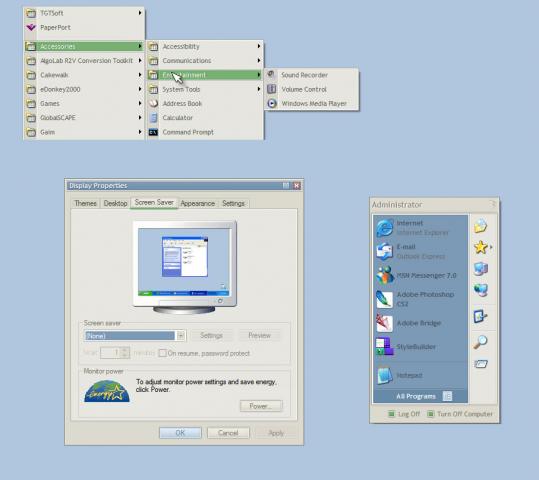Open the Settings tab in Display Properties
The image size is (539, 480).
(233, 203)
